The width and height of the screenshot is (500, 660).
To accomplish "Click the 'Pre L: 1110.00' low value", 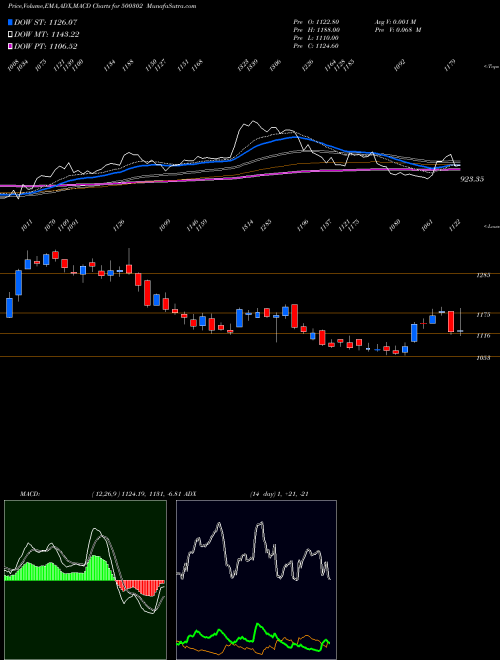I will (x=316, y=38).
